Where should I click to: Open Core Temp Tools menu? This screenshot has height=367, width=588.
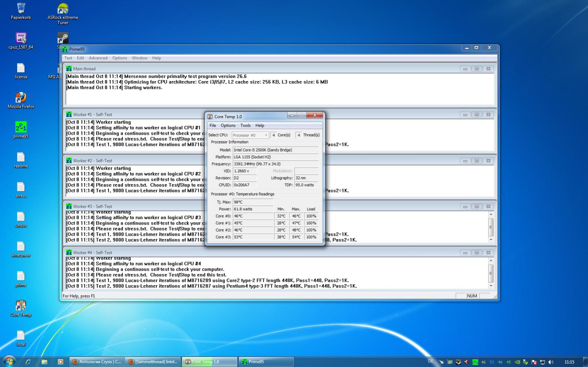(245, 126)
